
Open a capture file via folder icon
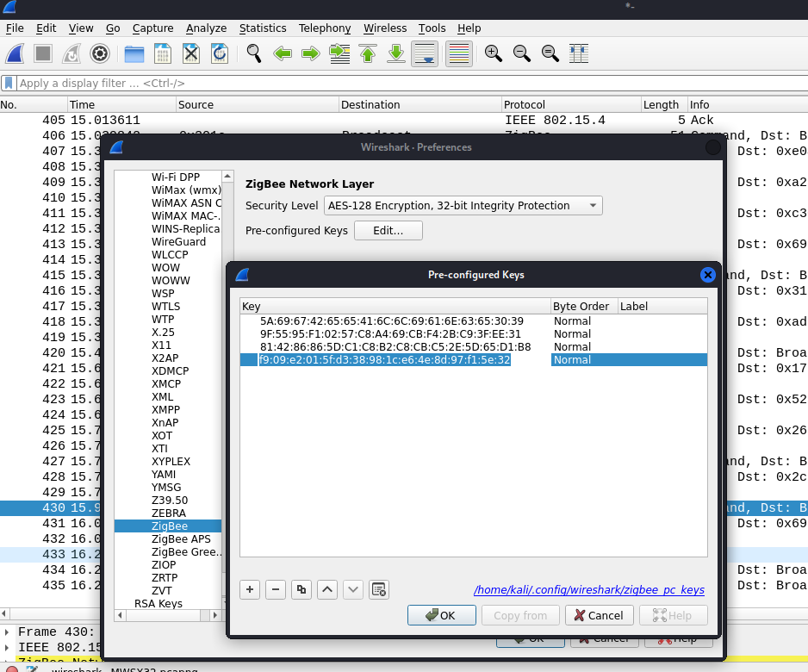(x=134, y=53)
